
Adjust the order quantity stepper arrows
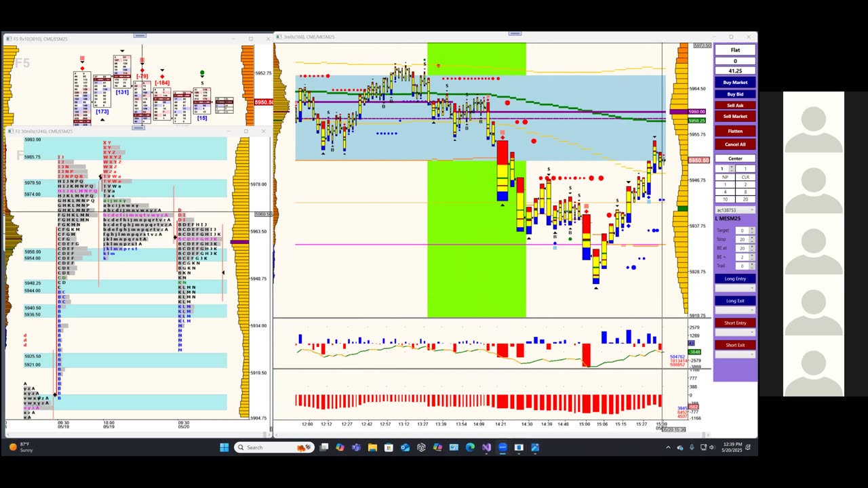click(732, 169)
